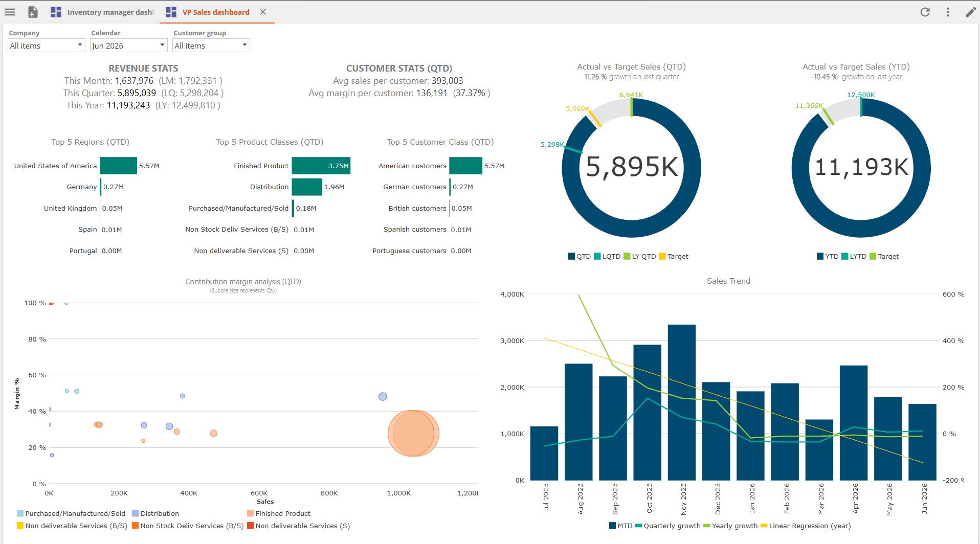Toggle LYTD legend swatch

tap(844, 256)
